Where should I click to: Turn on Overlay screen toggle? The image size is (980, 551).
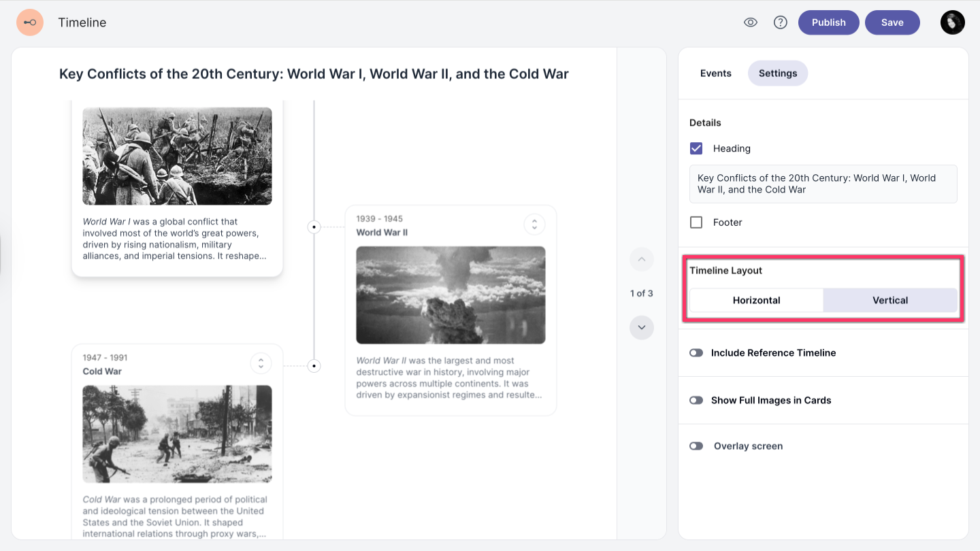click(696, 446)
